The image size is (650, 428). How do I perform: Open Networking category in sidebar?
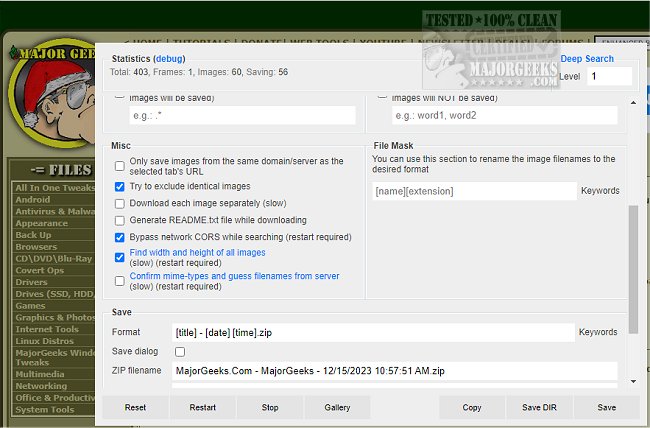41,386
